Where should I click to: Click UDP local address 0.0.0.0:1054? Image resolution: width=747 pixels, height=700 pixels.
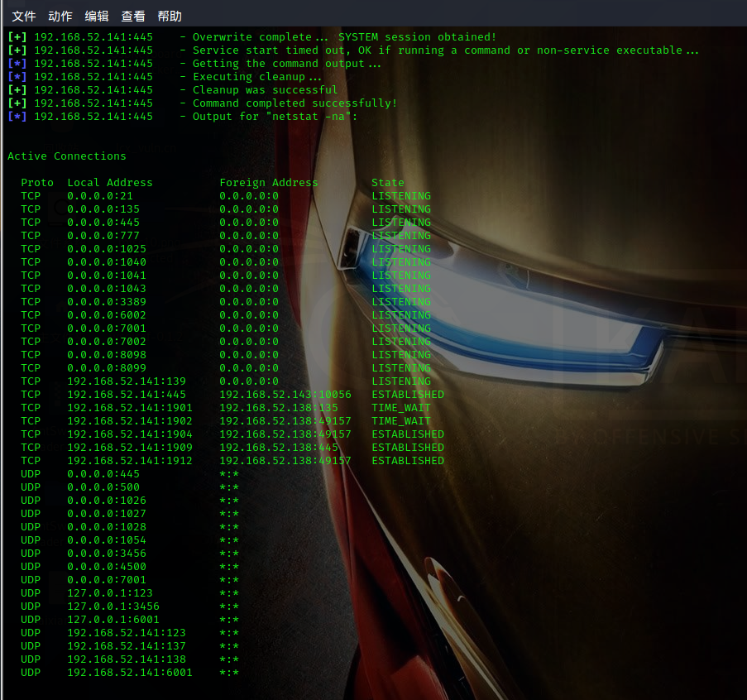click(107, 540)
